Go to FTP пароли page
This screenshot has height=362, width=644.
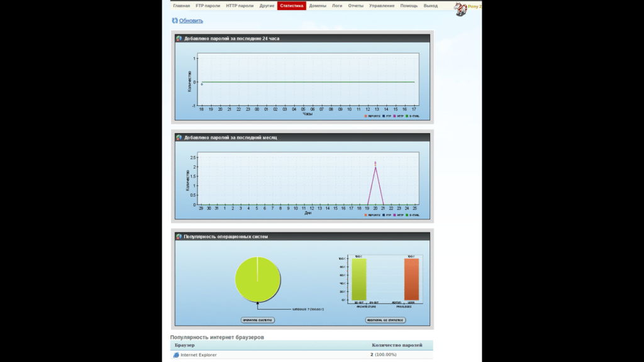click(208, 6)
